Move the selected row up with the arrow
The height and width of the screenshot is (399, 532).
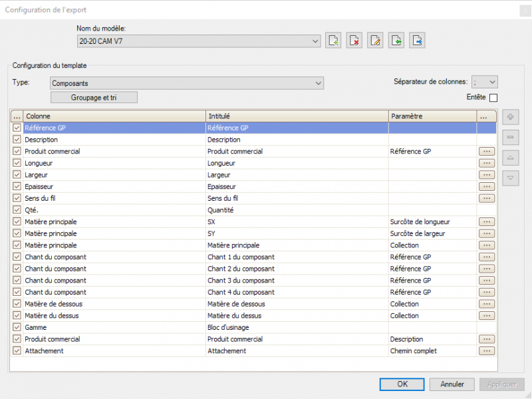pos(510,158)
